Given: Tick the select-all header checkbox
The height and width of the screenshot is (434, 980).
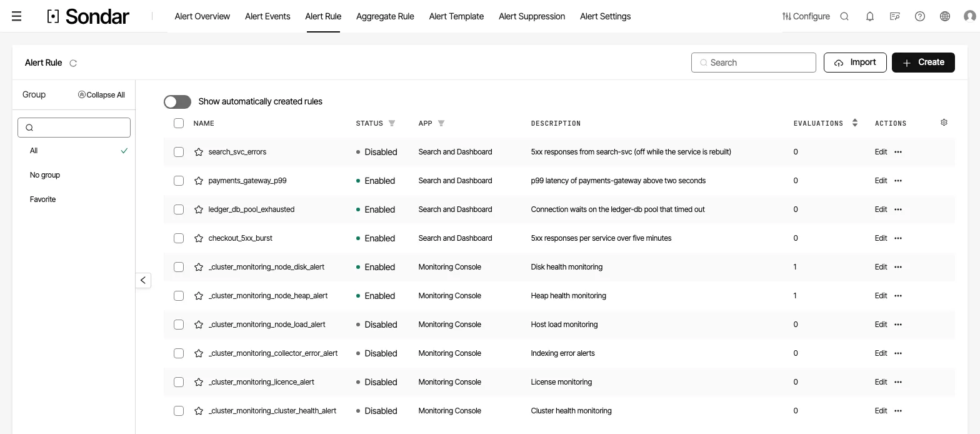Looking at the screenshot, I should (x=179, y=123).
